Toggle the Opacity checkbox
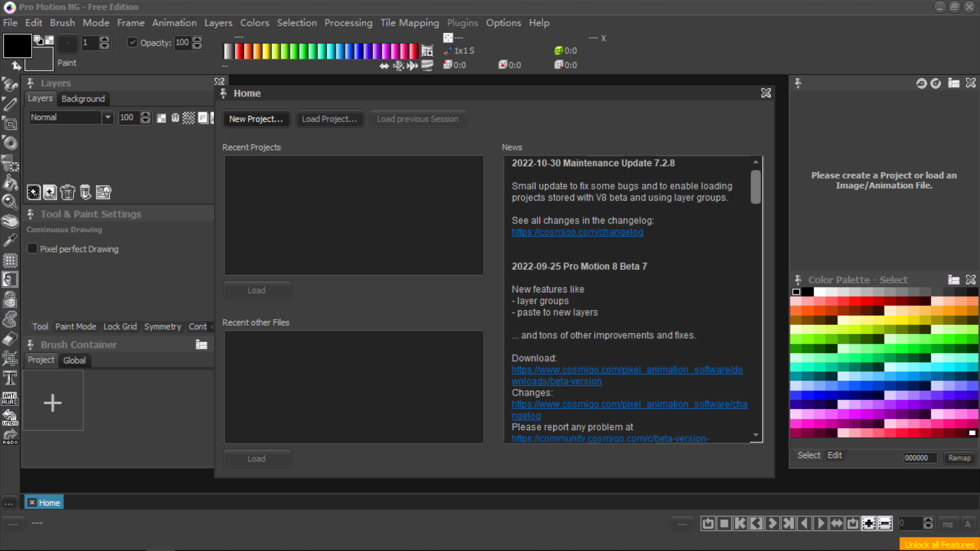Image resolution: width=980 pixels, height=551 pixels. (133, 42)
